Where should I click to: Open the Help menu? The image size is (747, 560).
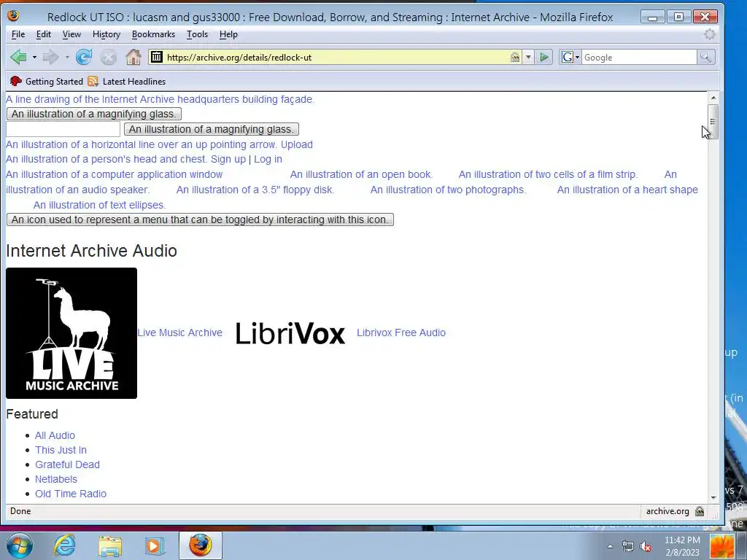pos(228,34)
